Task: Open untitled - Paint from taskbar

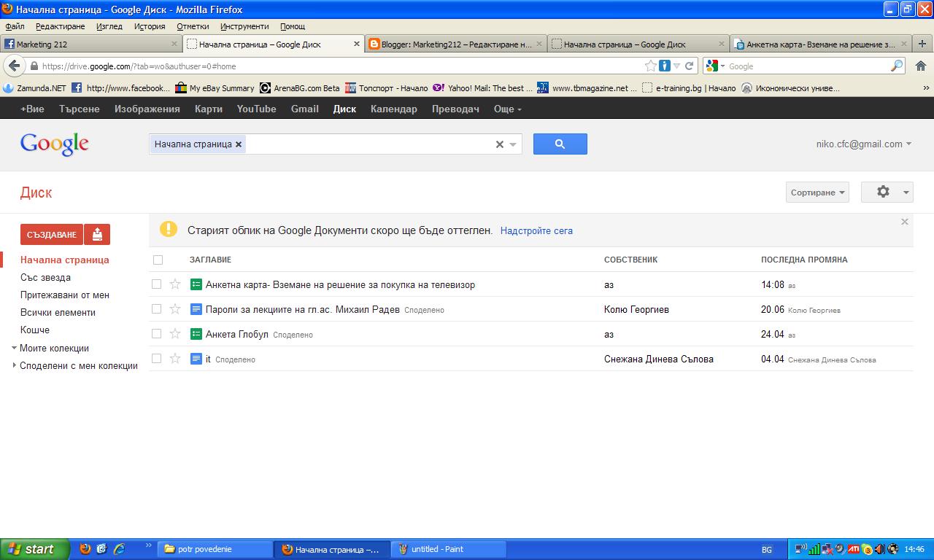Action: click(x=449, y=549)
